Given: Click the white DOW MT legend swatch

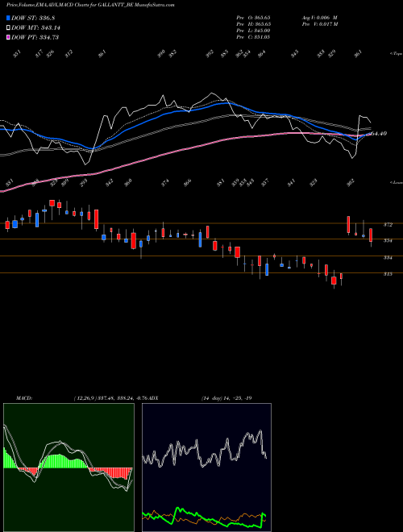Looking at the screenshot, I should (x=8, y=27).
